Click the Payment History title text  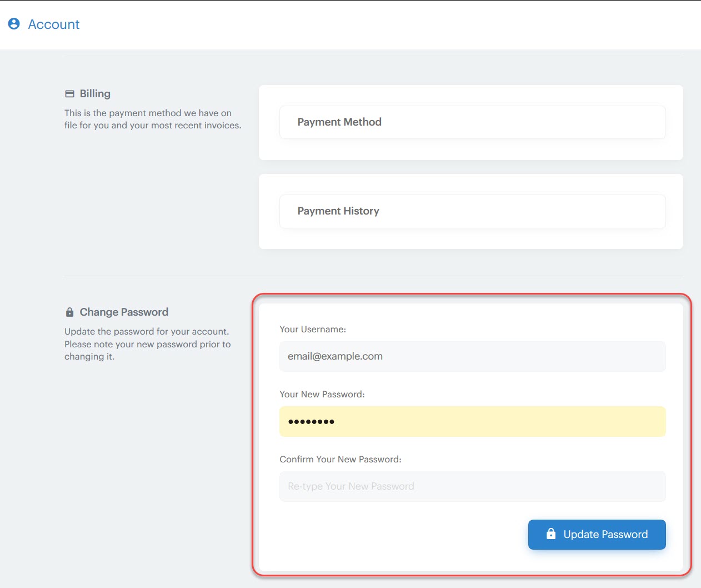338,211
